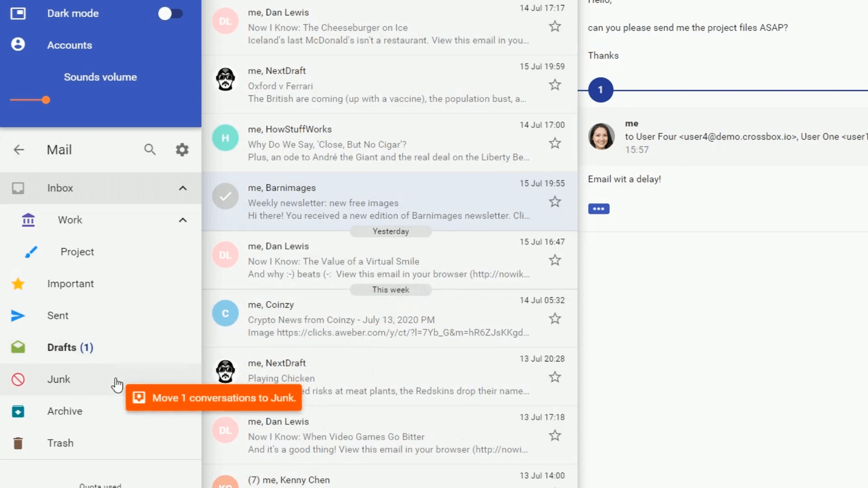Open the Work folder
Image resolution: width=868 pixels, height=488 pixels.
100,220
